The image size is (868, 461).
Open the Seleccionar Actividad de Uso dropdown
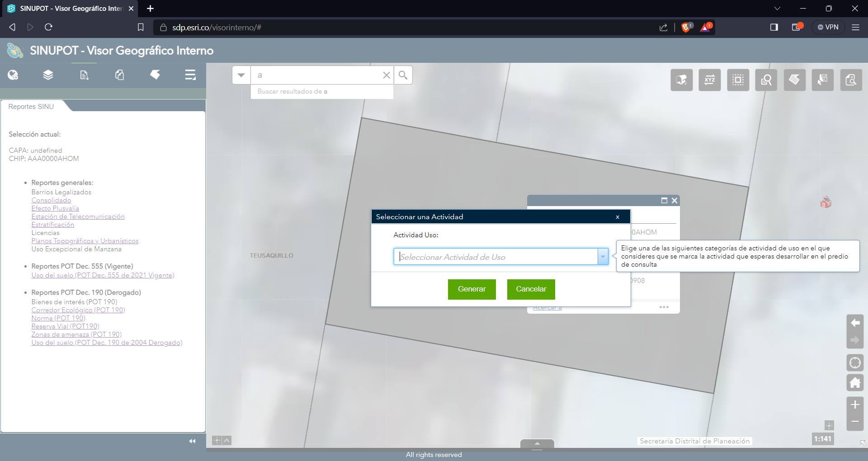(603, 257)
